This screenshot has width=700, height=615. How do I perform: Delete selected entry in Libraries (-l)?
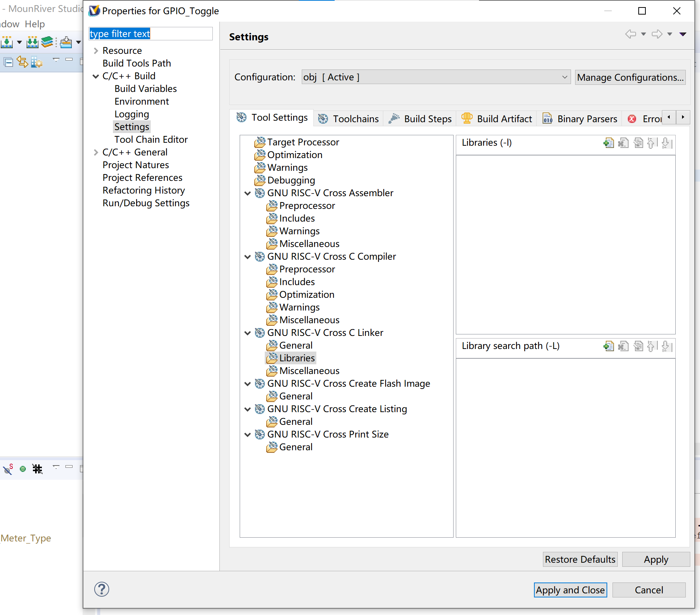[x=623, y=143]
